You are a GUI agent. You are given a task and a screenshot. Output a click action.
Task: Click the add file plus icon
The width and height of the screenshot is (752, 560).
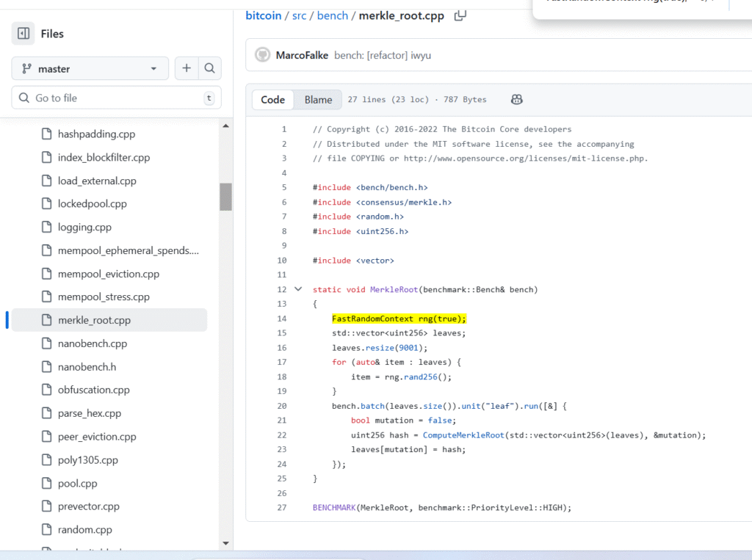187,68
